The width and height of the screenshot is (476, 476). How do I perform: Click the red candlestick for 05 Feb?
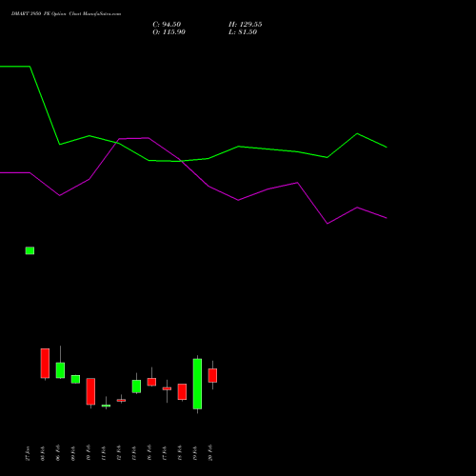click(x=45, y=364)
